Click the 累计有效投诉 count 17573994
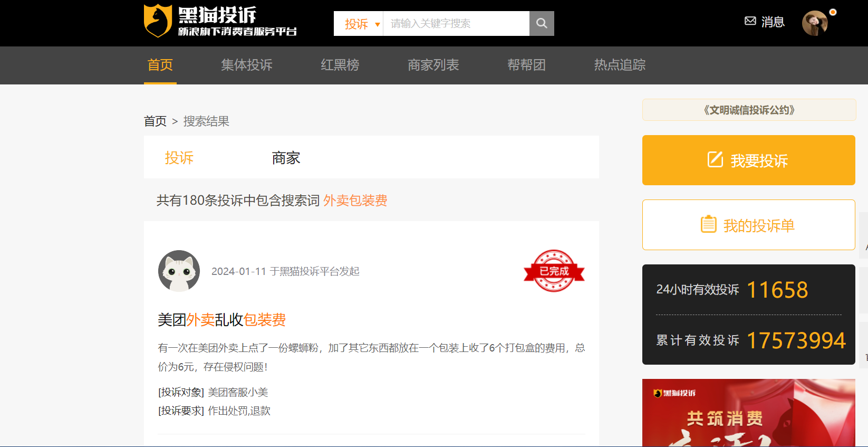Image resolution: width=868 pixels, height=447 pixels. pyautogui.click(x=796, y=340)
